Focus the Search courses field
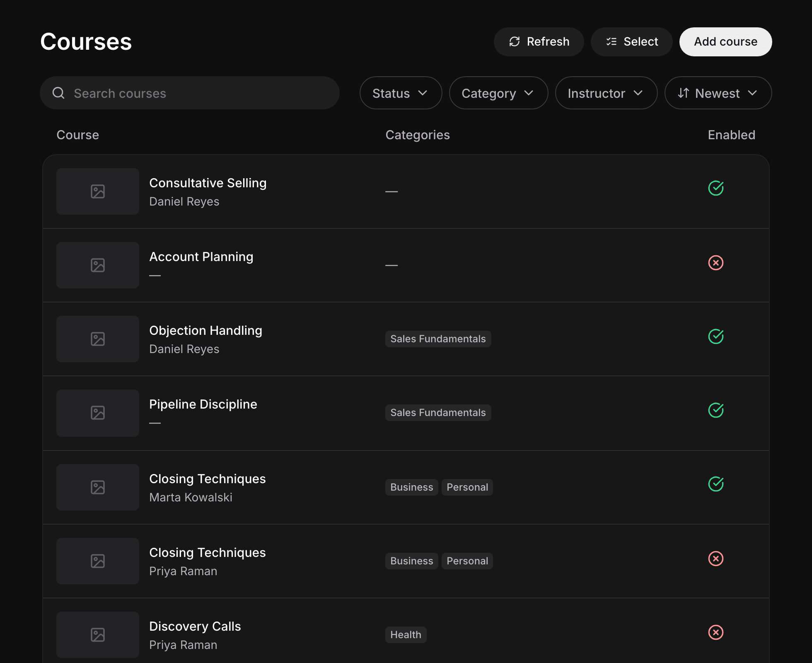The width and height of the screenshot is (812, 663). pyautogui.click(x=190, y=93)
